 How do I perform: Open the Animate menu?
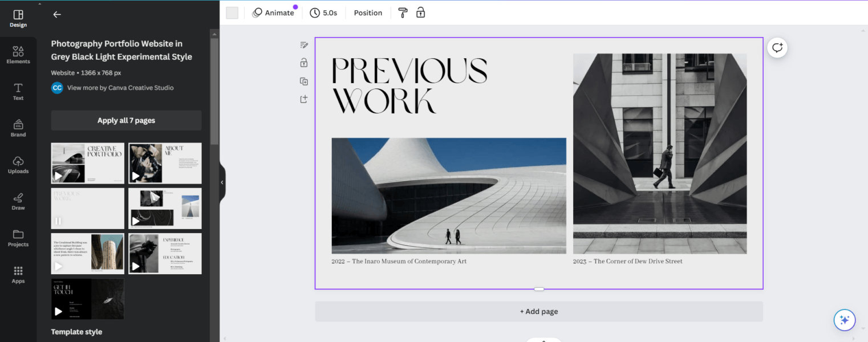274,13
